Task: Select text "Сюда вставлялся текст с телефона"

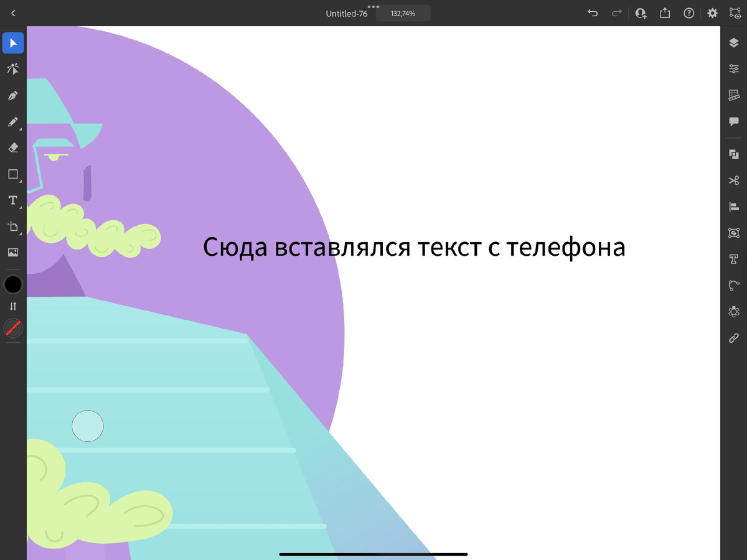Action: pyautogui.click(x=414, y=247)
